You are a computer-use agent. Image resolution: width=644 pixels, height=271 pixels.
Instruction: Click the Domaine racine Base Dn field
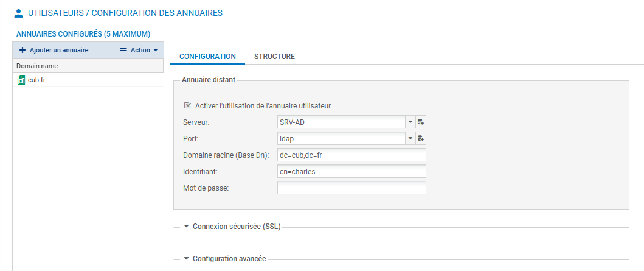click(351, 155)
